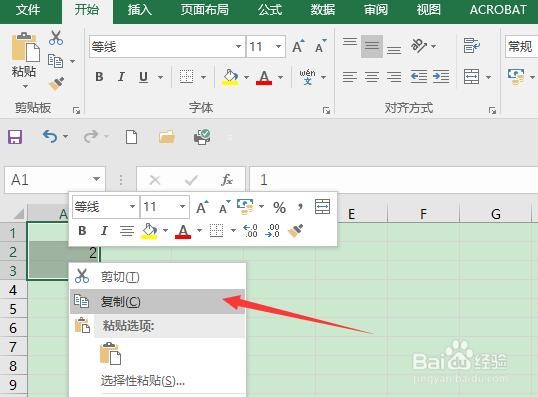Open the mini toolbar font size dropdown
Screen dimensions: 538x397
click(x=183, y=207)
